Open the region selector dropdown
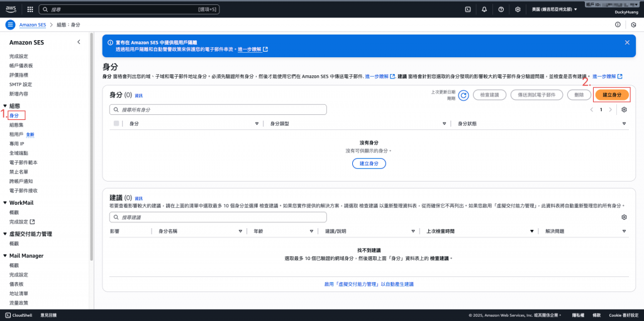Screen dimensions: 644x321 [555, 9]
